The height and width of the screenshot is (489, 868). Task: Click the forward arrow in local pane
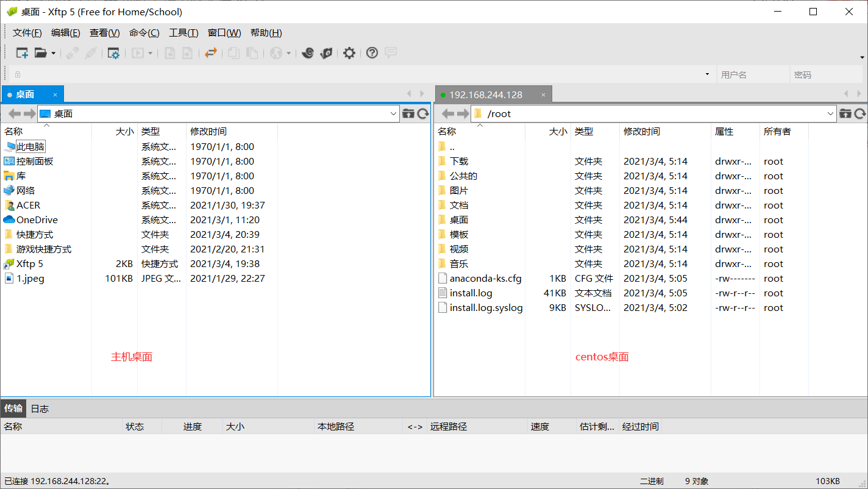29,113
